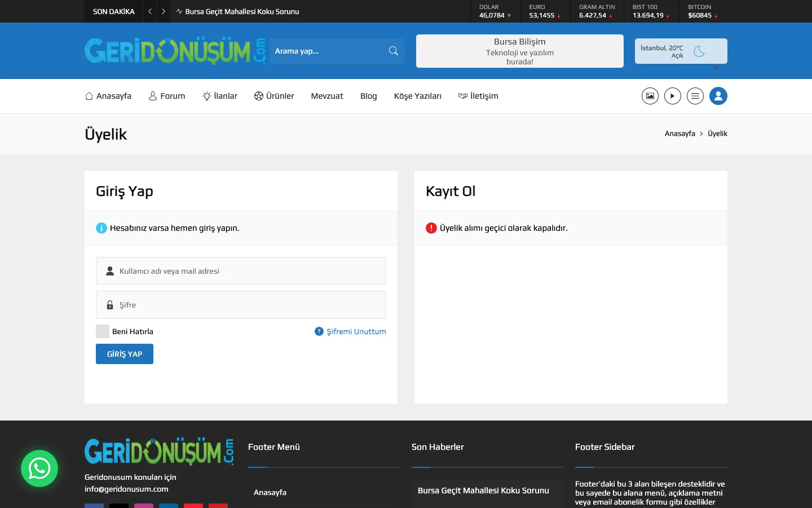
Task: Click the GRAM ALTIN price ticker
Action: click(597, 11)
